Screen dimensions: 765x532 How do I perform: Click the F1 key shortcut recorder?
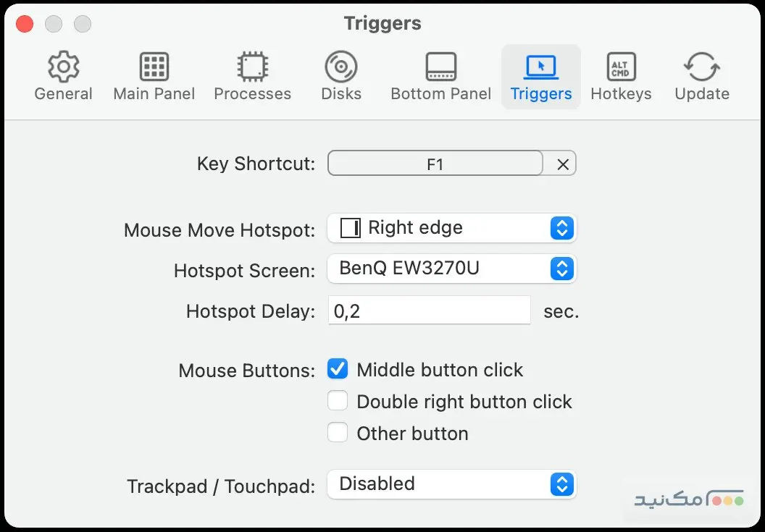tap(435, 164)
